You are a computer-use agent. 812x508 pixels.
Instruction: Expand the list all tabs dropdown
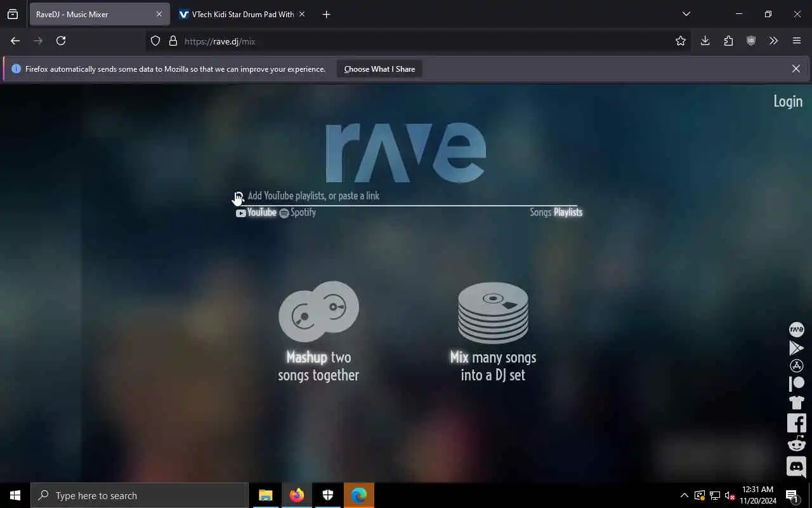click(686, 14)
